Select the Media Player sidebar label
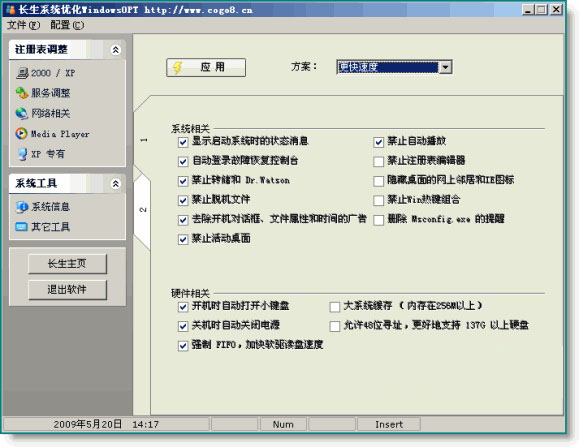 (x=60, y=134)
